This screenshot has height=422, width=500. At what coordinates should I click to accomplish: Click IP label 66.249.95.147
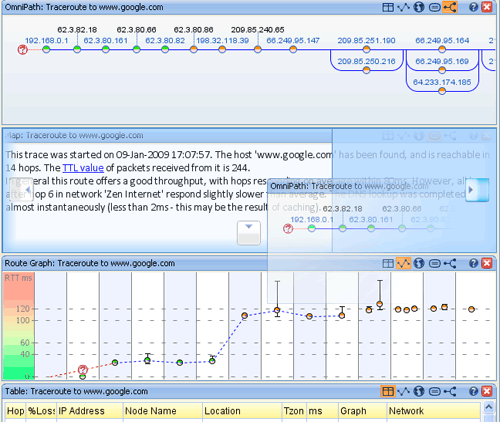pos(293,41)
